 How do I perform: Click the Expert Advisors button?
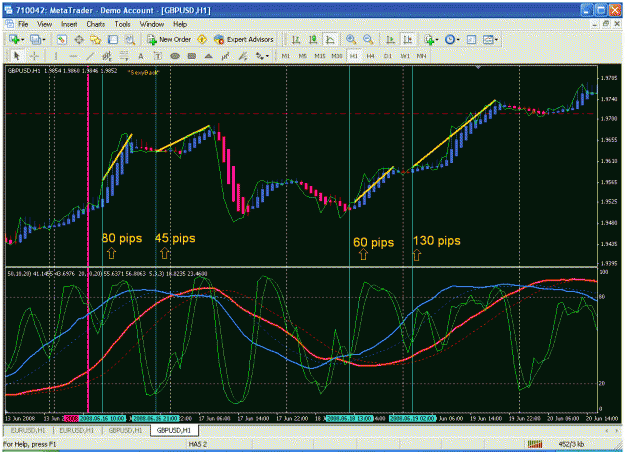pos(244,39)
